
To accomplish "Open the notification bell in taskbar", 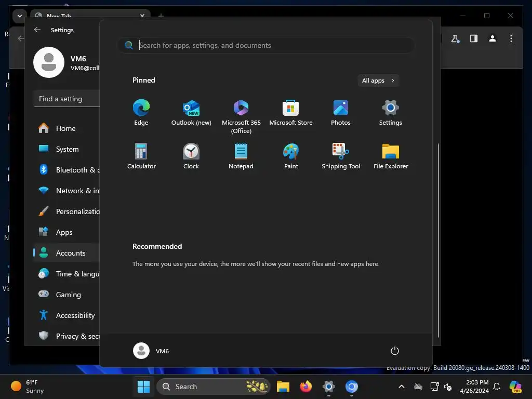I will pyautogui.click(x=497, y=387).
